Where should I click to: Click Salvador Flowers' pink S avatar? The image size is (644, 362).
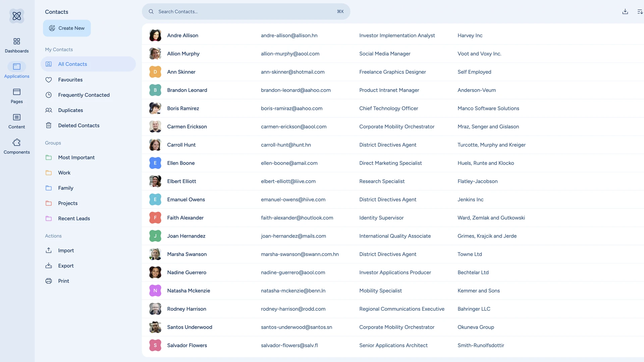point(155,345)
